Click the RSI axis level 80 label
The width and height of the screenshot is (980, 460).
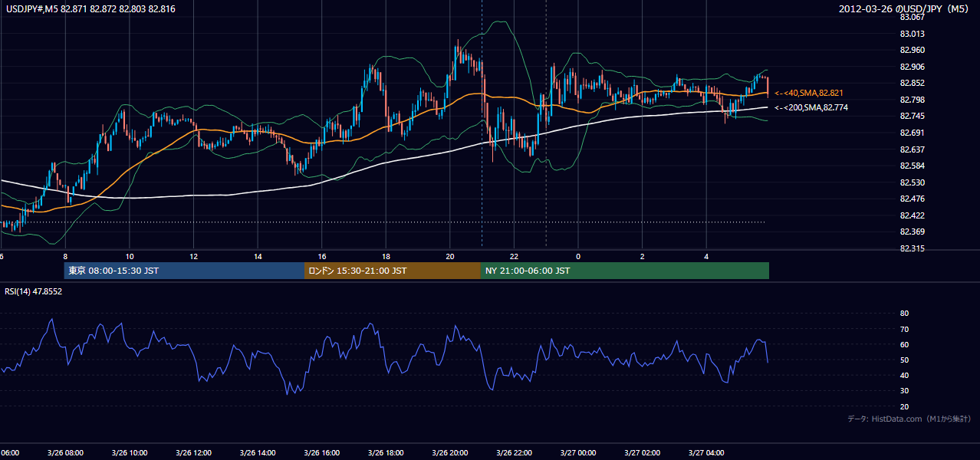[904, 314]
